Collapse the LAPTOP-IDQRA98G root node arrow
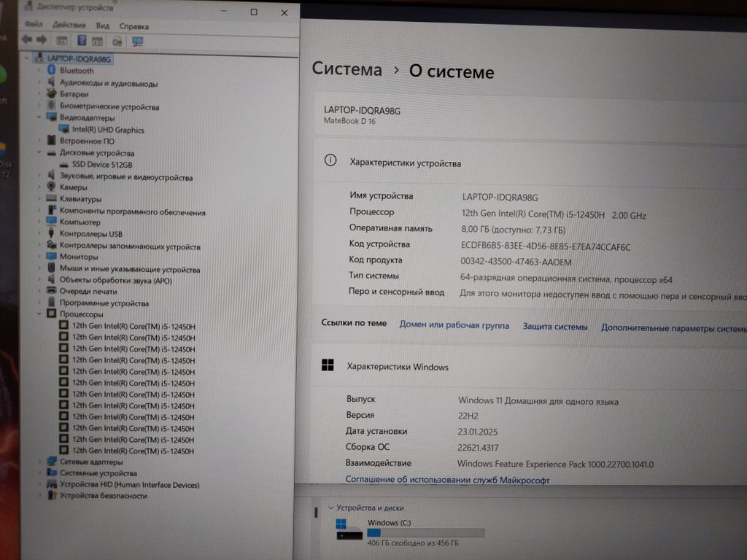 coord(27,58)
